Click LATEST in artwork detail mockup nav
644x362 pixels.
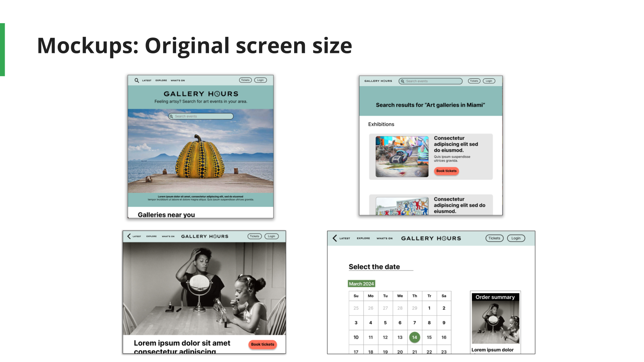137,236
